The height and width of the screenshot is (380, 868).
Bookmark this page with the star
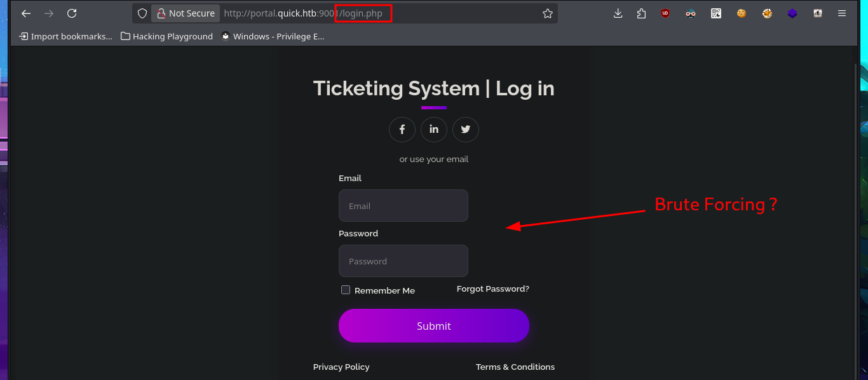[548, 13]
